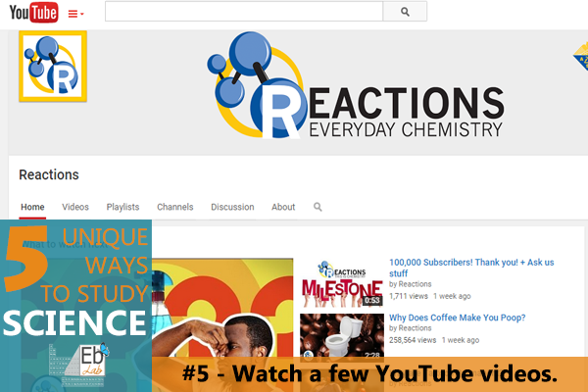Click the YouTube search input field
Viewport: 588px width, 392px height.
point(244,11)
